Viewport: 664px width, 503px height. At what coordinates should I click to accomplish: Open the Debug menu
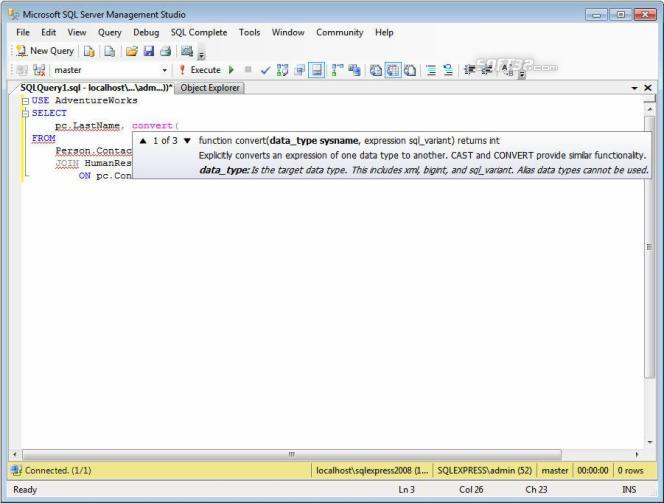coord(146,33)
